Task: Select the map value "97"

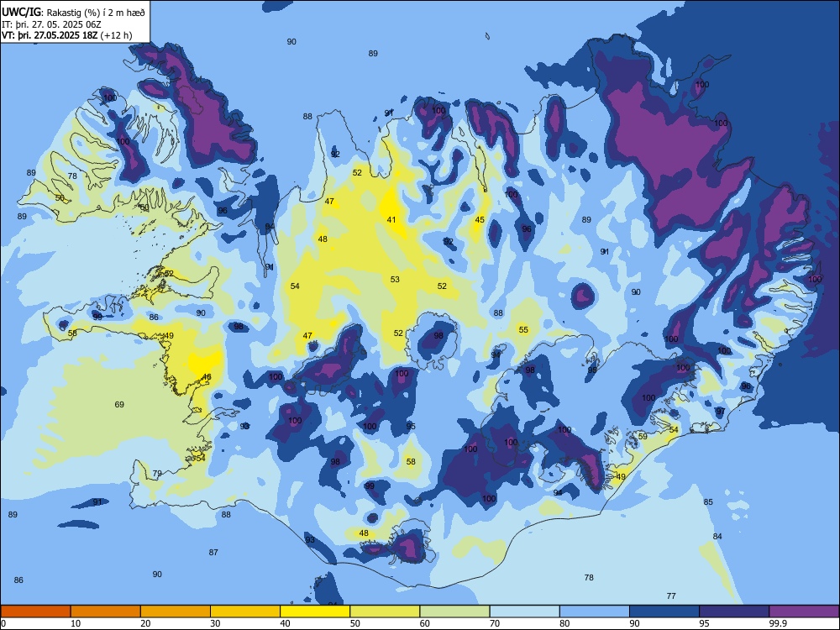Action: [x=721, y=412]
